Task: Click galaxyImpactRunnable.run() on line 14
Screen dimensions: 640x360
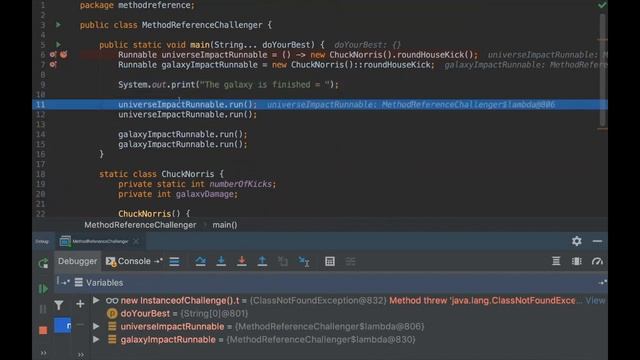Action: tap(182, 134)
